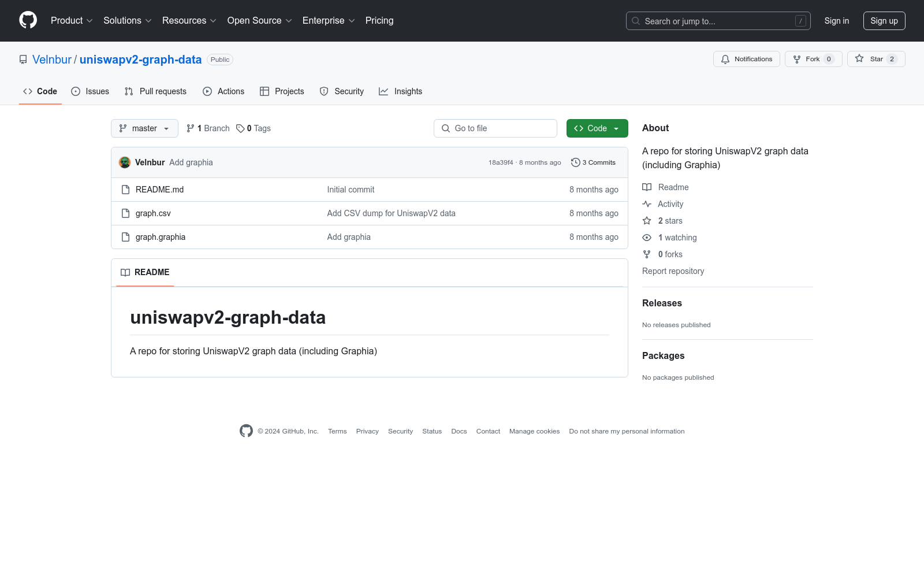Screen dimensions: 924x578
Task: Click the branch icon beside 1 Branch
Action: [191, 128]
